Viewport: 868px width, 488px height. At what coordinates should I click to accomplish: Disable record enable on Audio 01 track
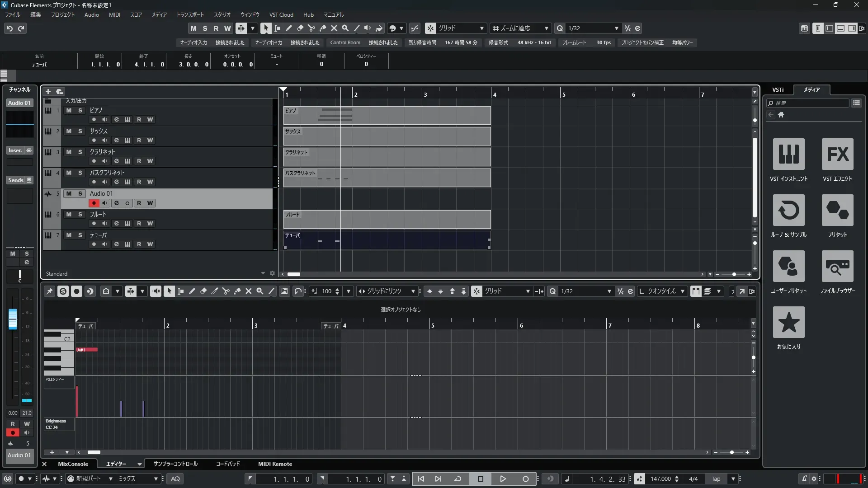tap(94, 203)
